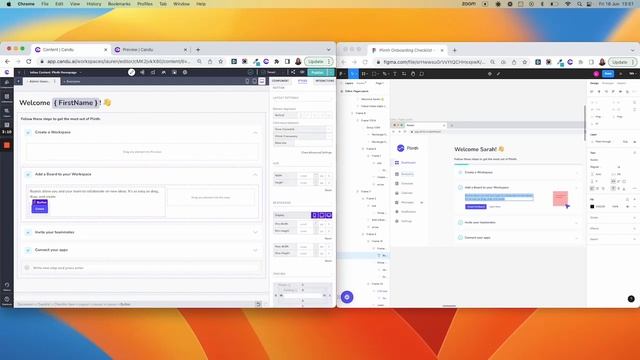Select the edit pencil icon in Candu toolbar
The height and width of the screenshot is (360, 640).
click(131, 72)
